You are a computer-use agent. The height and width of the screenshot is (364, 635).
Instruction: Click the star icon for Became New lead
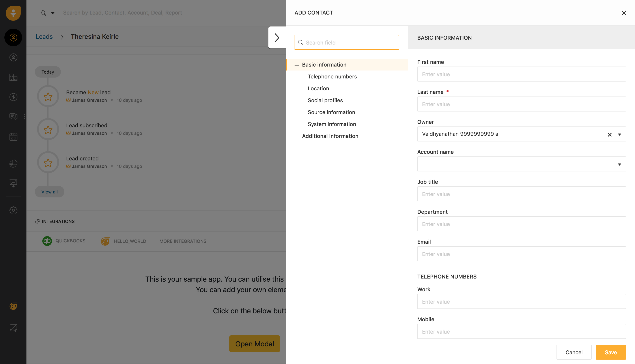click(48, 97)
